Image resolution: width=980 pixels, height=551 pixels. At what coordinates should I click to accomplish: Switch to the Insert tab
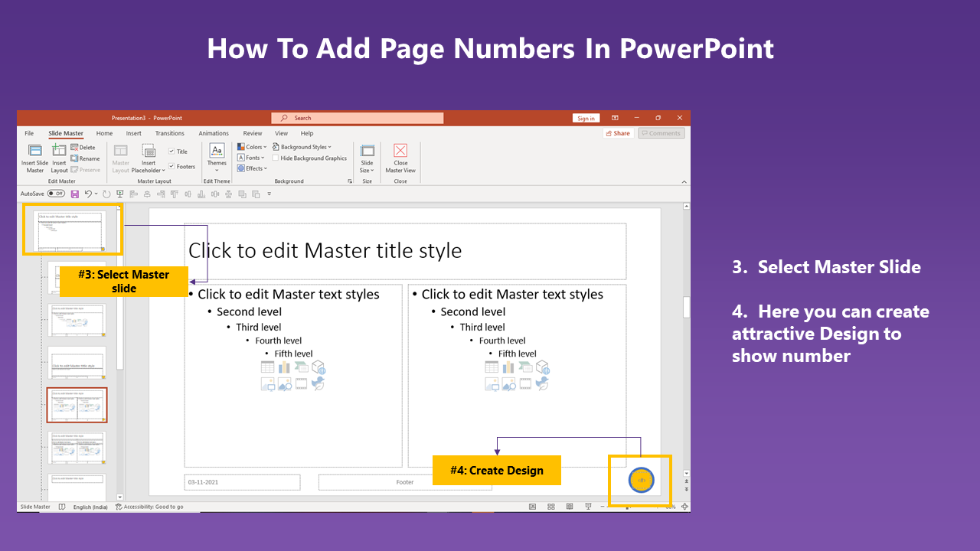point(134,133)
